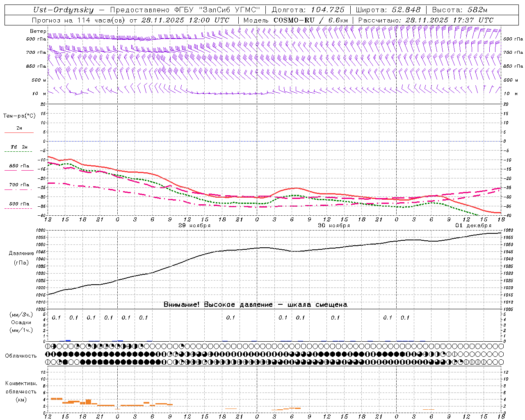Click the "Тем-ра(°C)" temperature axis label
The height and width of the screenshot is (420, 525).
[x=19, y=116]
